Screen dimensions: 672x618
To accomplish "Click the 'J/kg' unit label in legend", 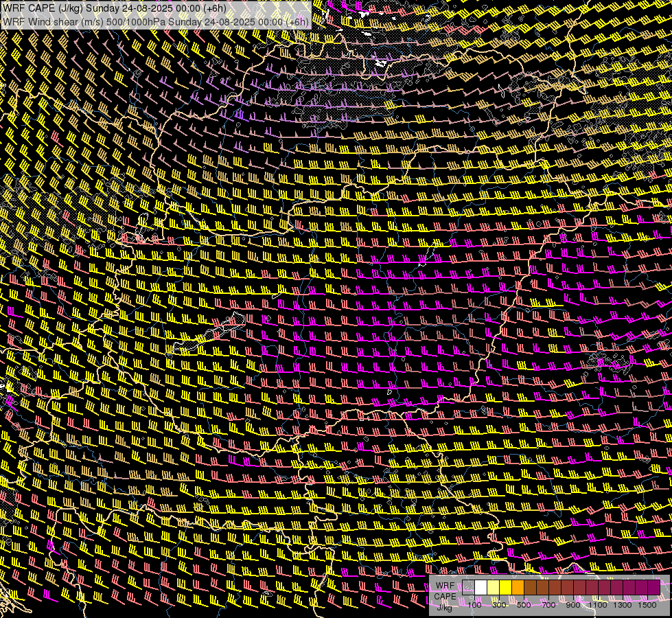I will coord(444,607).
